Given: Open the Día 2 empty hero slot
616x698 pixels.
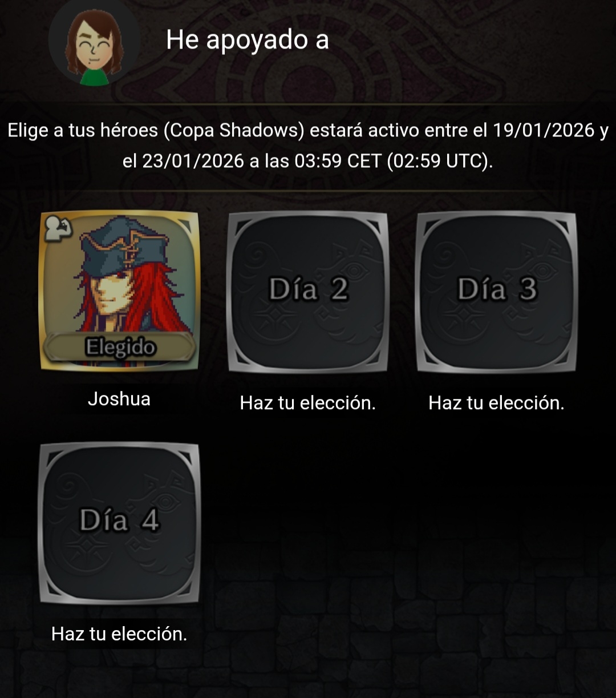Looking at the screenshot, I should (x=307, y=292).
